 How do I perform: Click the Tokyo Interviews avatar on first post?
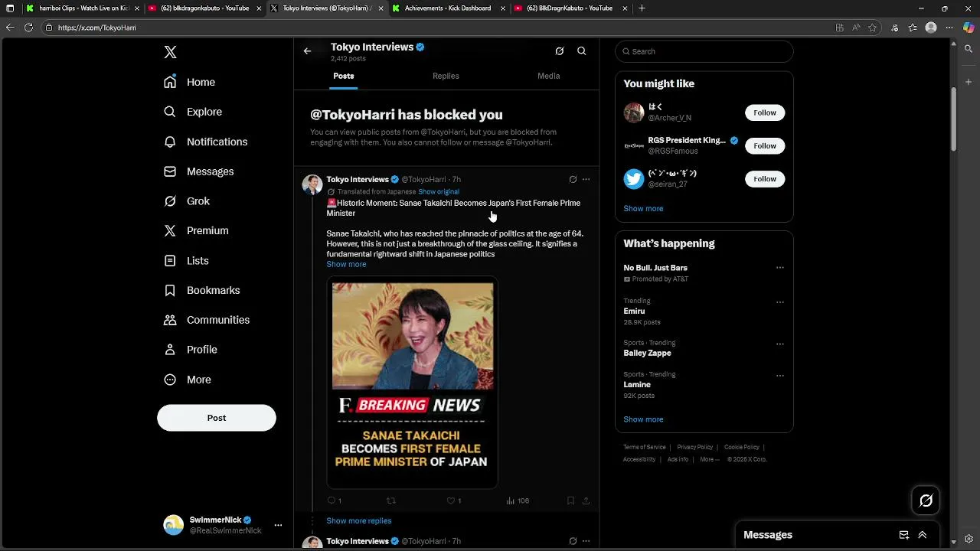point(312,184)
